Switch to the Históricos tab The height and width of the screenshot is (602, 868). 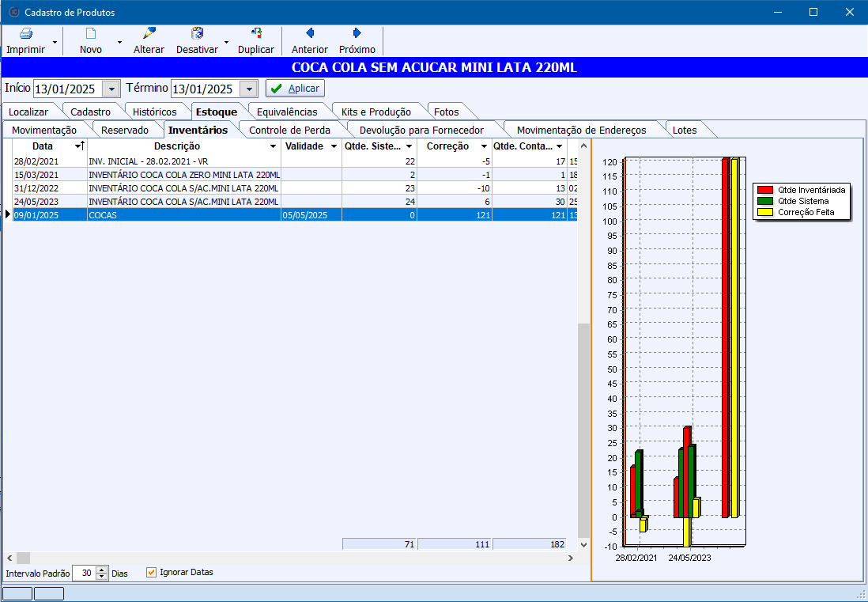tap(154, 112)
